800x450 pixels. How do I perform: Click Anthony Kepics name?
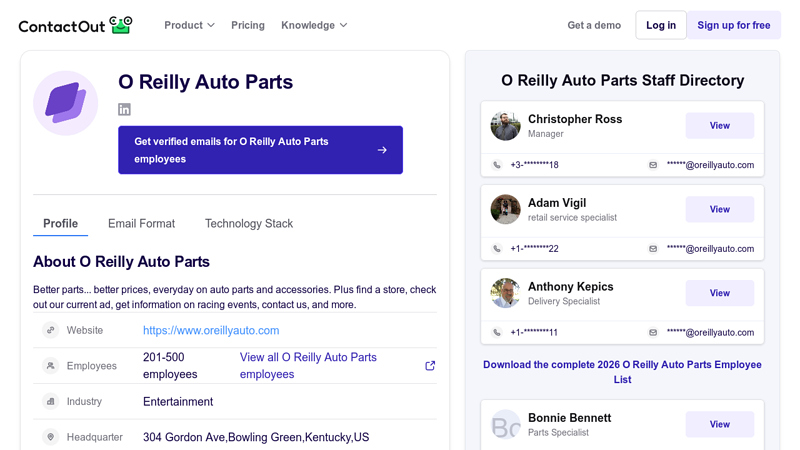click(x=570, y=286)
